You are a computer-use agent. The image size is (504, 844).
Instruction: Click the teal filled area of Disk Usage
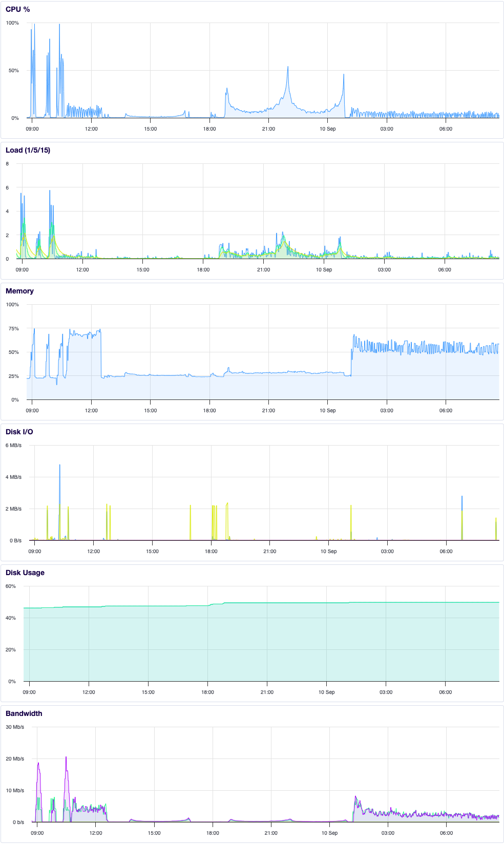tap(261, 643)
